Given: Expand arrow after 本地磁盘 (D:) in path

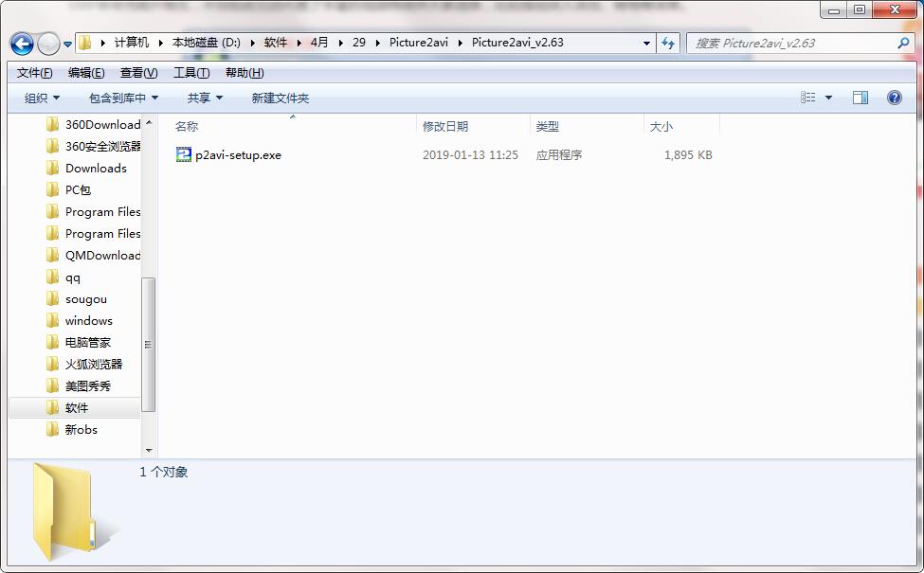Looking at the screenshot, I should click(252, 43).
